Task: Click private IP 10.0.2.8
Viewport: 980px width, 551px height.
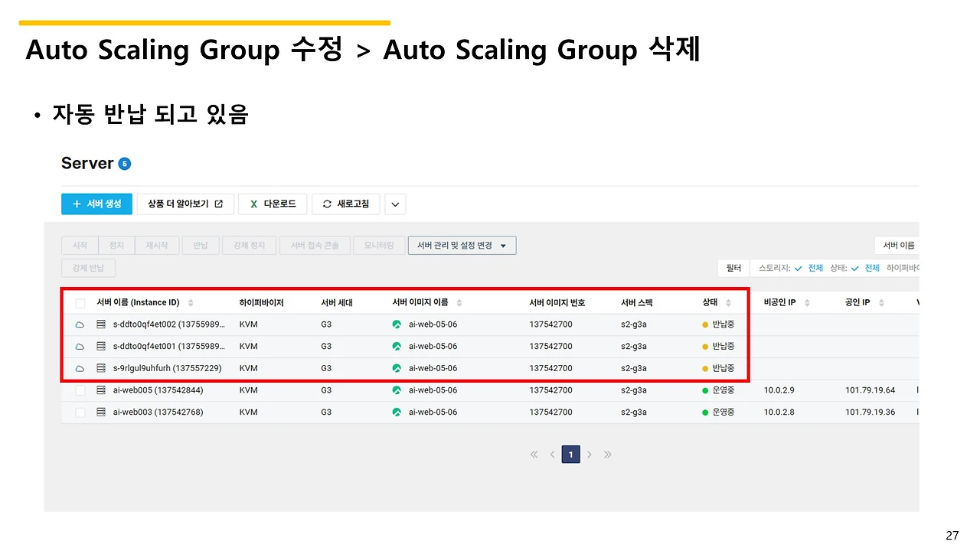Action: pos(779,412)
